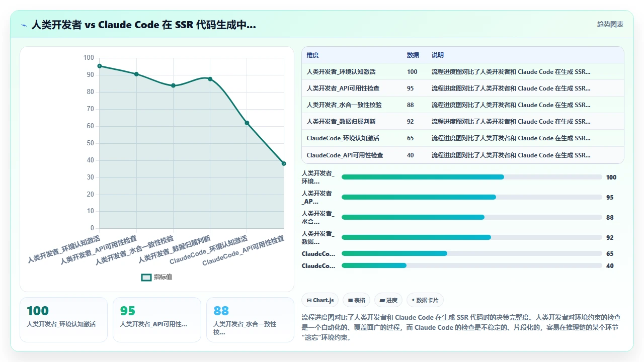The width and height of the screenshot is (644, 362).
Task: Click the description paragraph below the chips
Action: click(461, 327)
